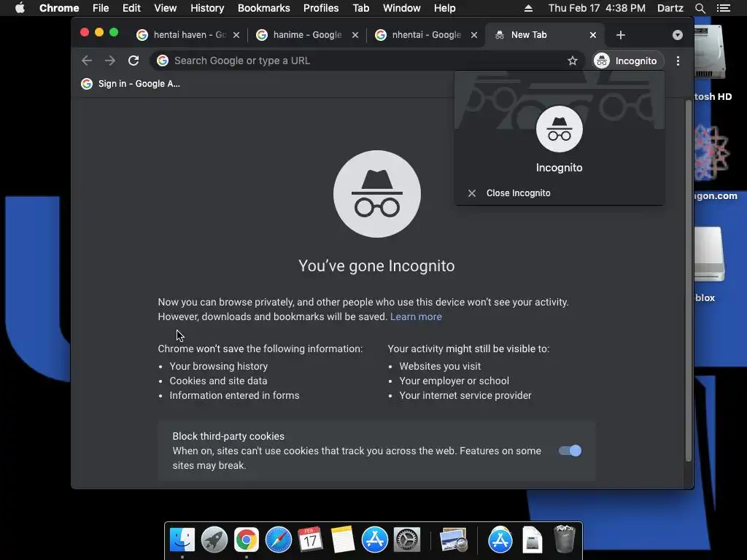Screen dimensions: 747x560
Task: Click the back navigation arrow
Action: click(87, 61)
